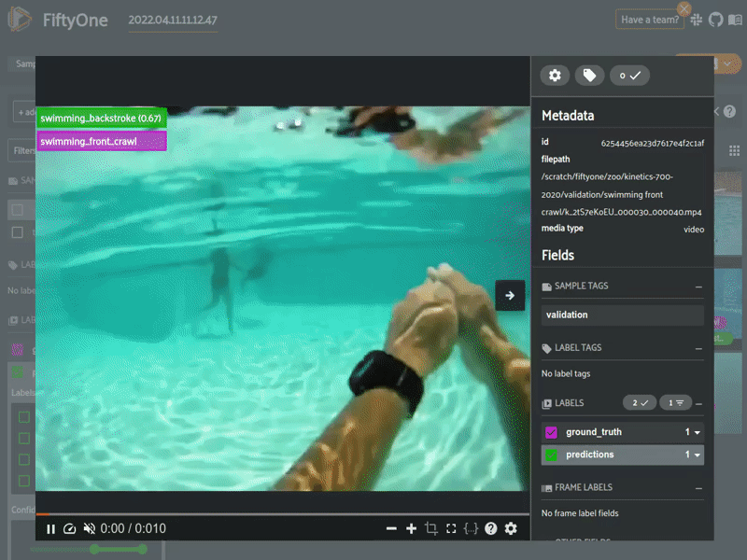Image resolution: width=747 pixels, height=560 pixels.
Task: Expand the ground_truth field dropdown arrow
Action: tap(697, 432)
